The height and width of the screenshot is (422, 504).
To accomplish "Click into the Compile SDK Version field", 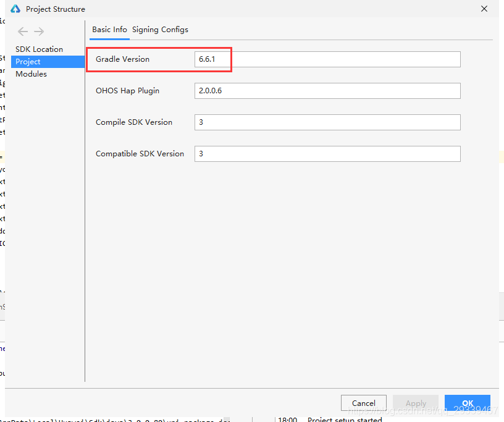I will 327,122.
